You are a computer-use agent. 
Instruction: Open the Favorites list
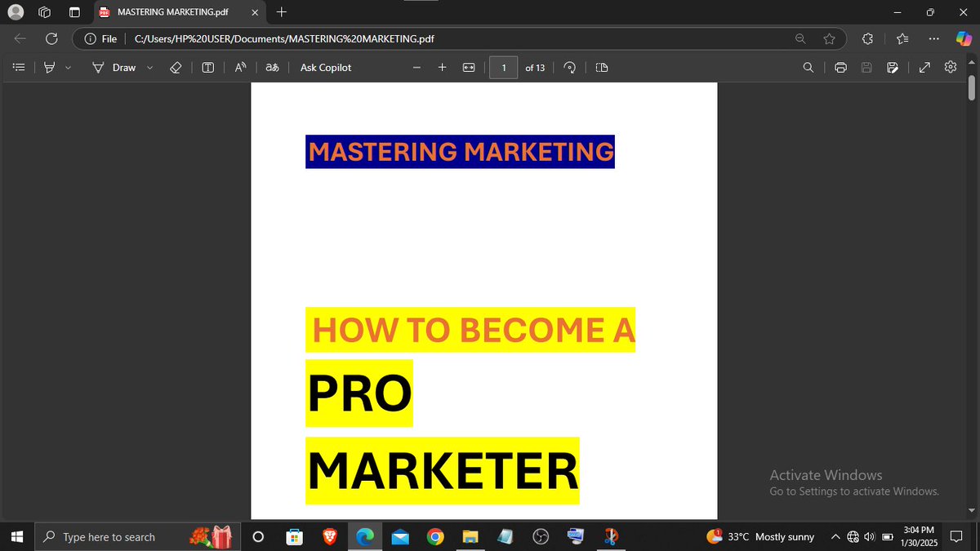pos(902,38)
